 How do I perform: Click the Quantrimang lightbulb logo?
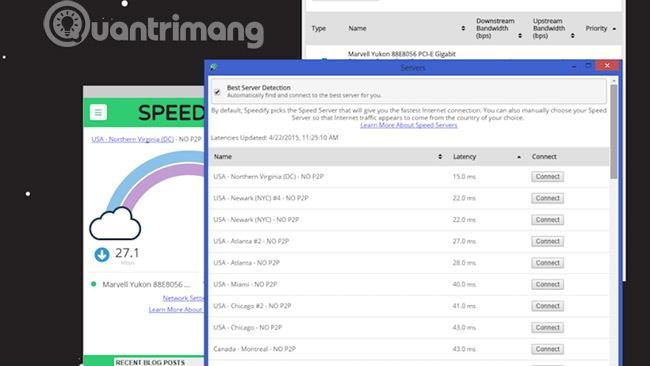click(x=67, y=24)
